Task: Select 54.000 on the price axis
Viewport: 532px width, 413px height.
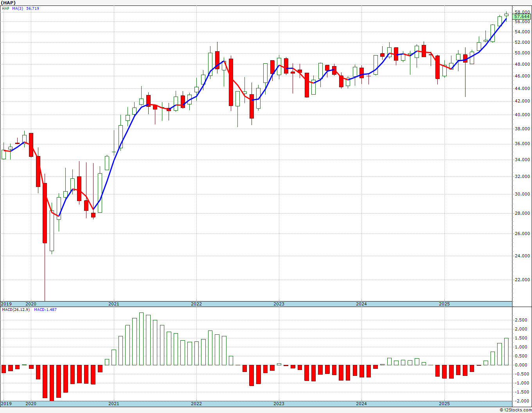Action: pyautogui.click(x=523, y=32)
